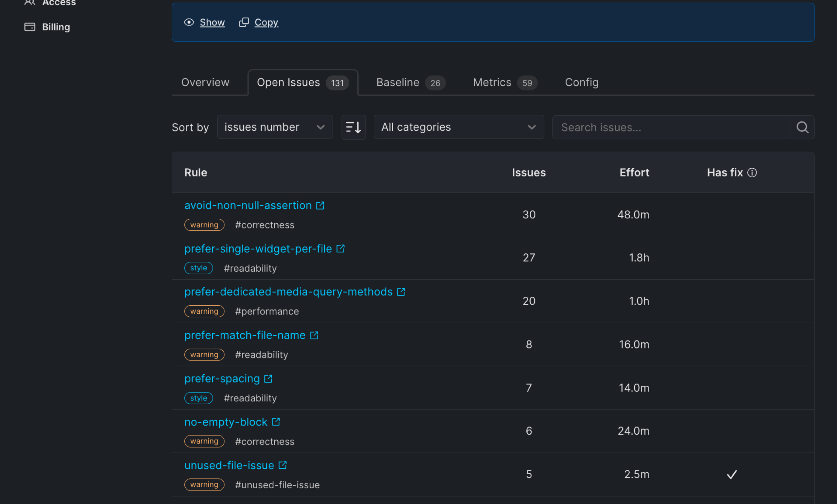Click the magnifier search icon

pyautogui.click(x=802, y=127)
